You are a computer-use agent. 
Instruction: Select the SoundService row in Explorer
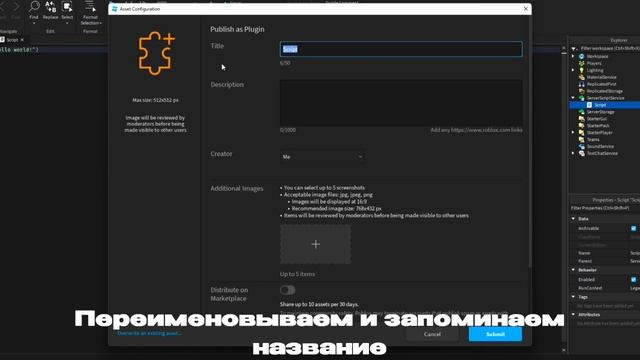[x=604, y=146]
